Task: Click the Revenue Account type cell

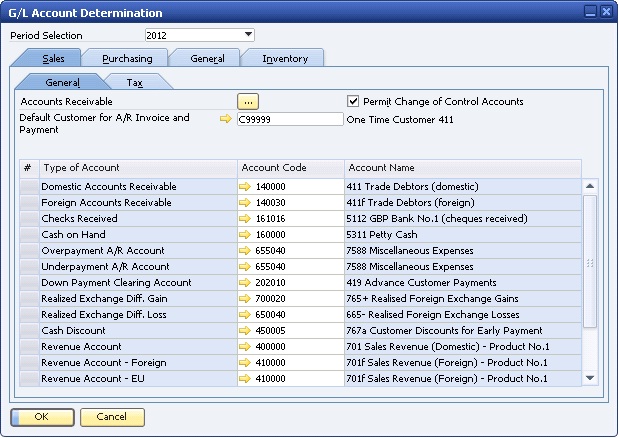Action: 138,346
